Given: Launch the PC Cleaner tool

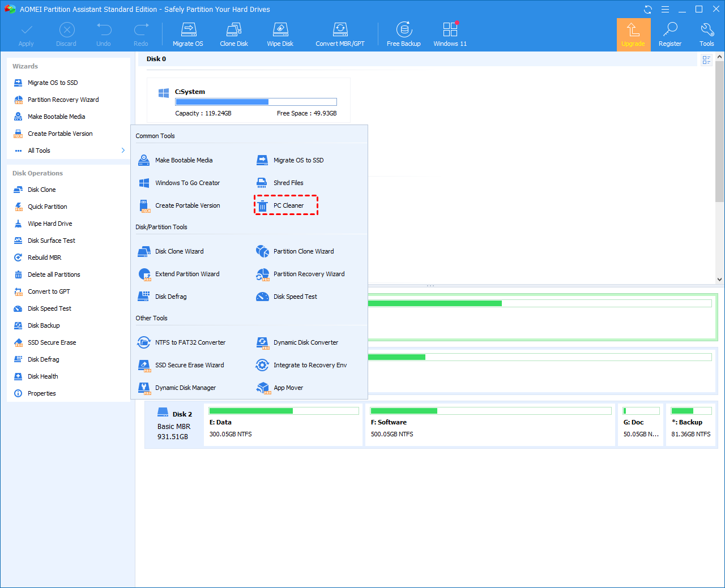Looking at the screenshot, I should click(x=286, y=205).
